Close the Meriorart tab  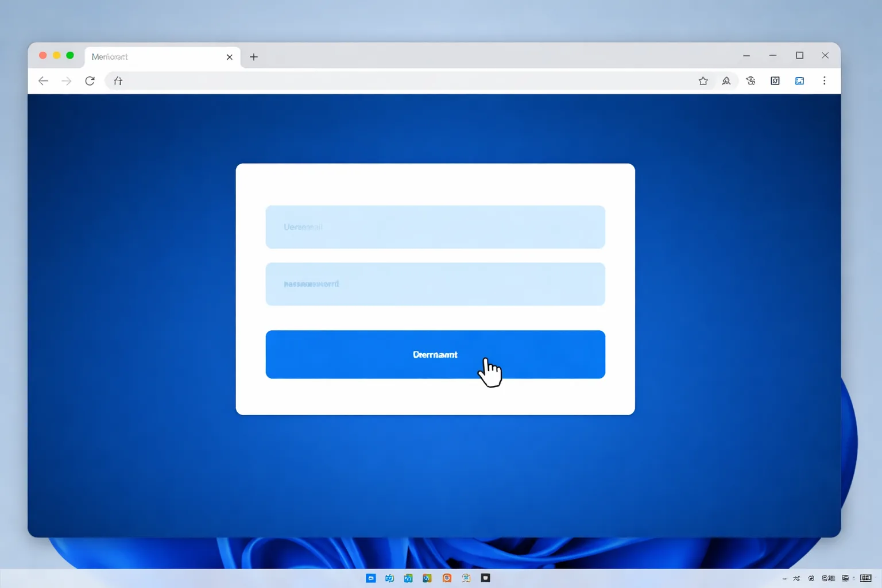point(230,57)
